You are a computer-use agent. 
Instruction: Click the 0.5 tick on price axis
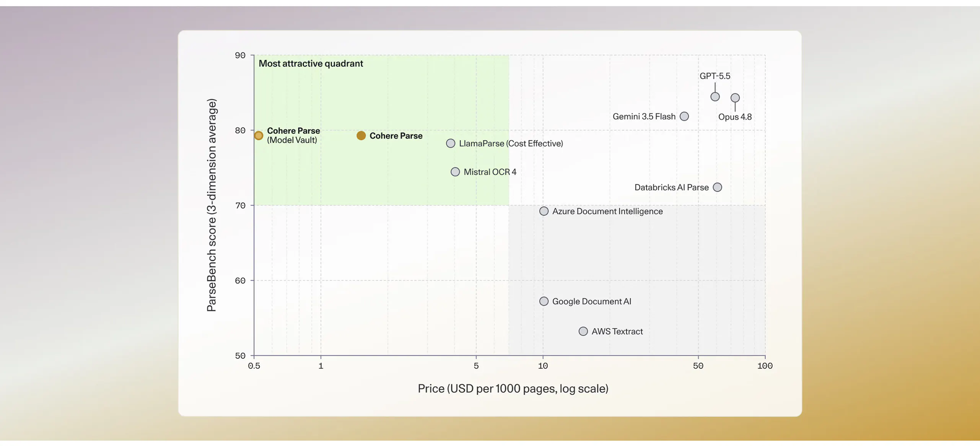click(254, 366)
